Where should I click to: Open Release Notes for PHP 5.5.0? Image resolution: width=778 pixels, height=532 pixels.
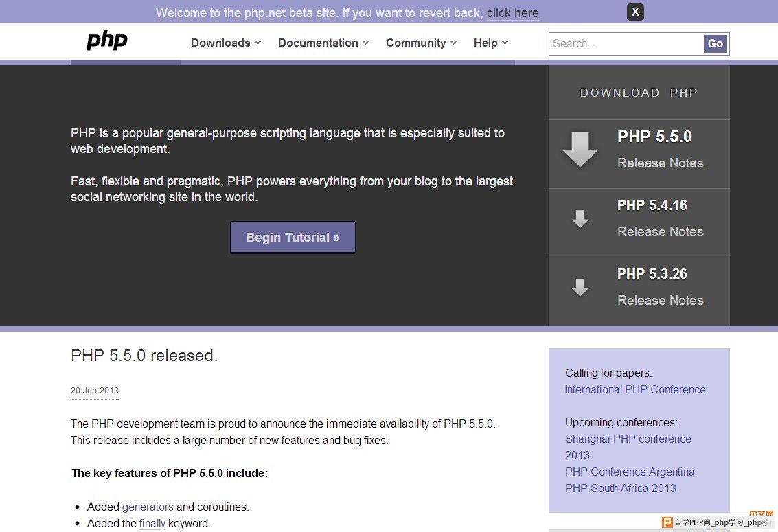coord(661,163)
